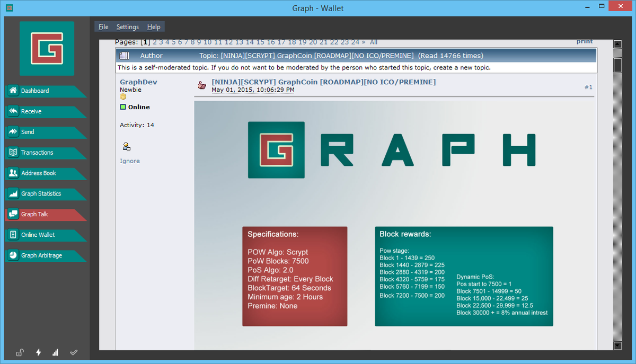Viewport: 636px width, 364px height.
Task: Click the 'Activity: 14' text
Action: [137, 125]
